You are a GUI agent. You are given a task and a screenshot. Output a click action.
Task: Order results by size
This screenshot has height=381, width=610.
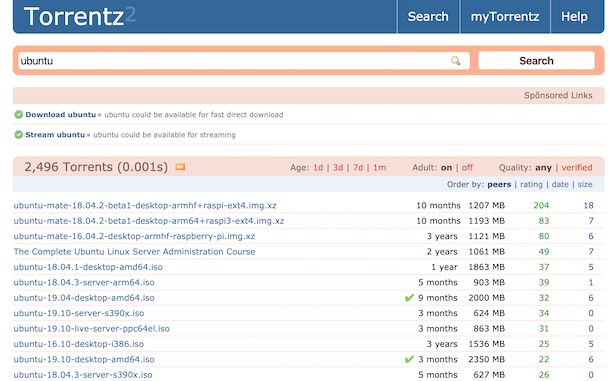pos(585,184)
